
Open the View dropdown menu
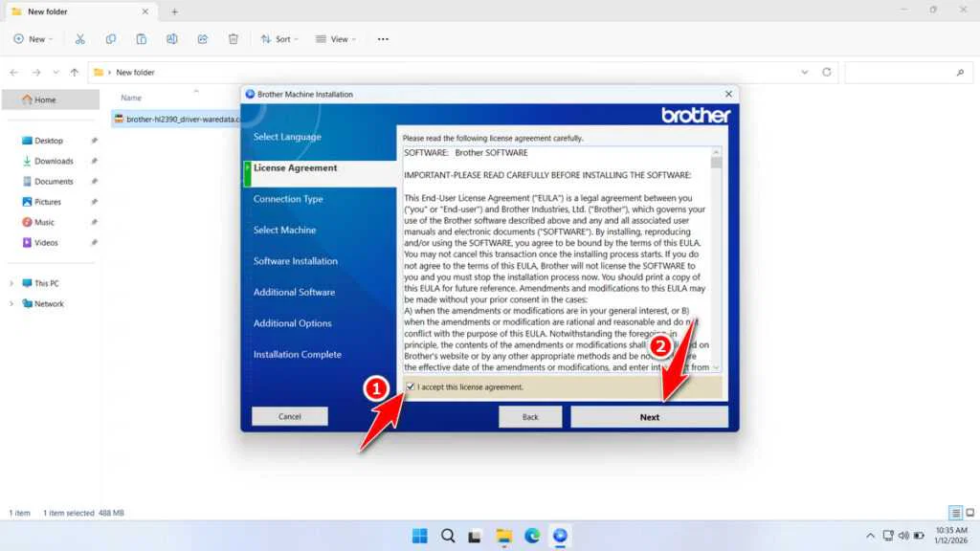click(336, 38)
